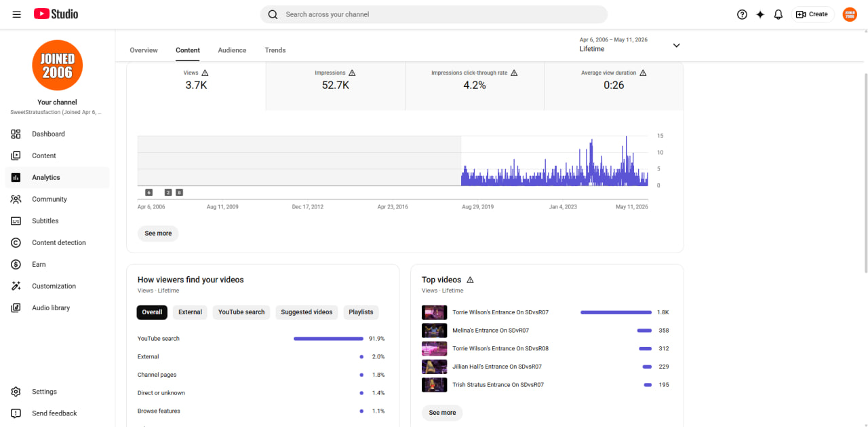Switch to the Overview tab

[144, 50]
